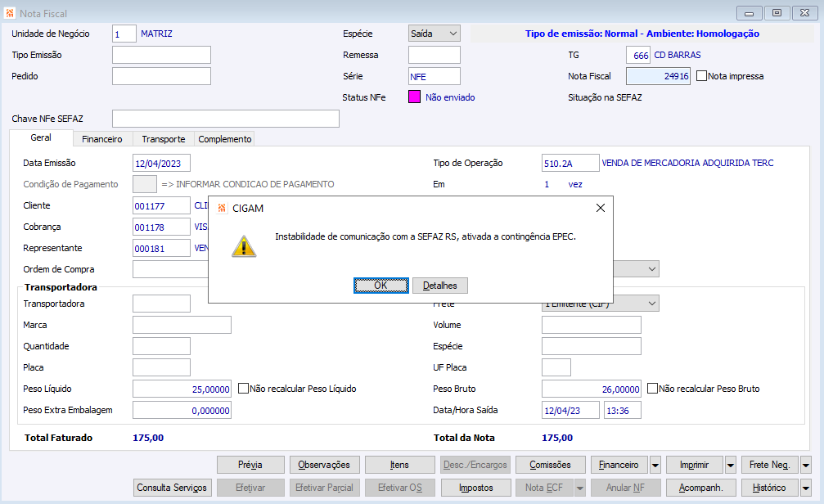
Task: Click the Transportadora code field
Action: (161, 304)
